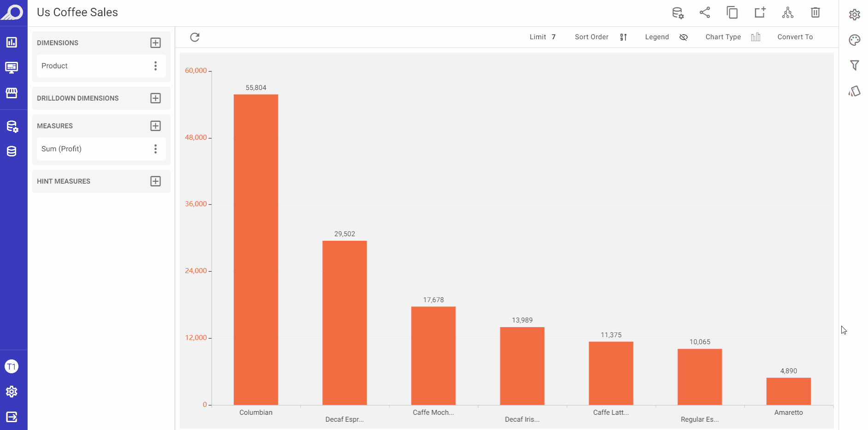Screen dimensions: 868x430
Task: Click the logout icon at sidebar bottom
Action: [x=12, y=417]
